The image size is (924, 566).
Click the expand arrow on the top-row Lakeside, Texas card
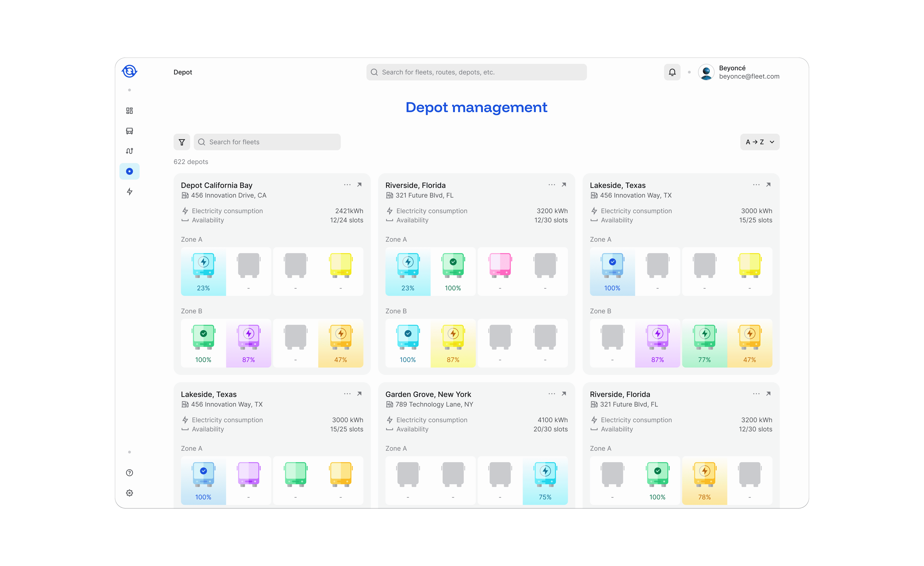(768, 184)
